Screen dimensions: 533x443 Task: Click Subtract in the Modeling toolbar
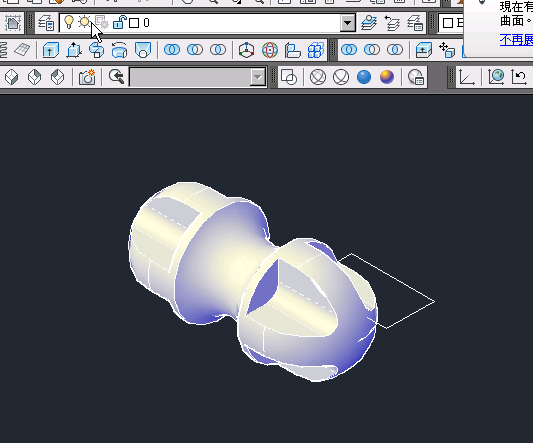tap(195, 50)
